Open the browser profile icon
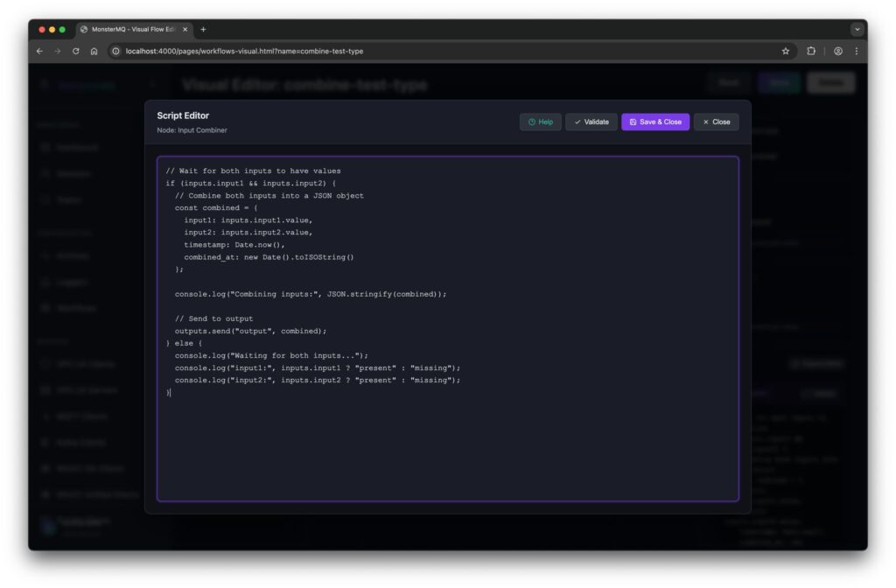The image size is (896, 588). tap(838, 52)
